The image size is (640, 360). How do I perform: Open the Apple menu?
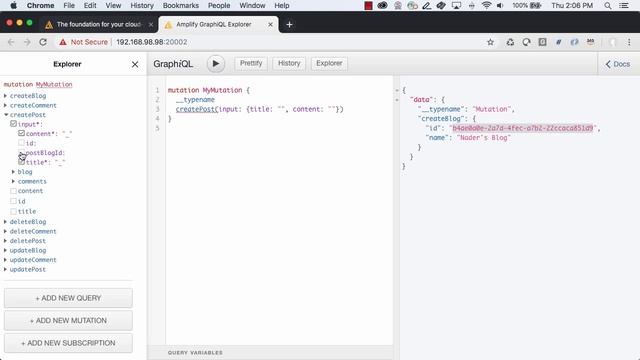point(13,5)
